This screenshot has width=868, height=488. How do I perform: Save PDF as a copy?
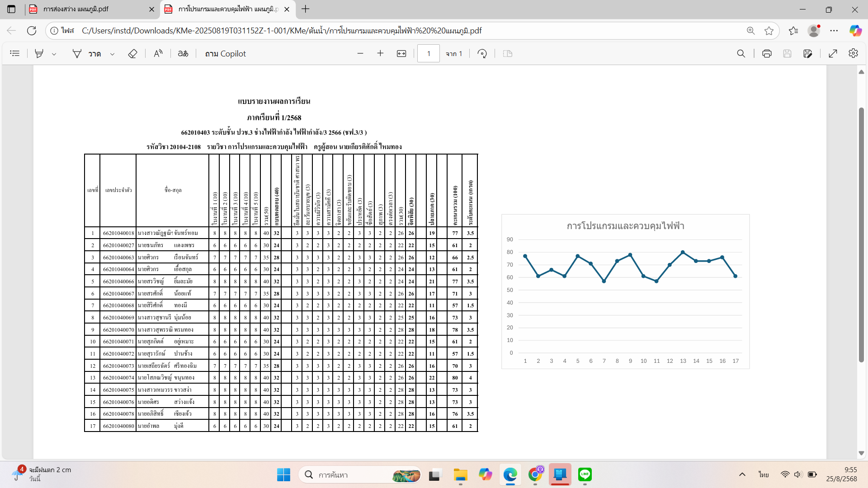808,53
